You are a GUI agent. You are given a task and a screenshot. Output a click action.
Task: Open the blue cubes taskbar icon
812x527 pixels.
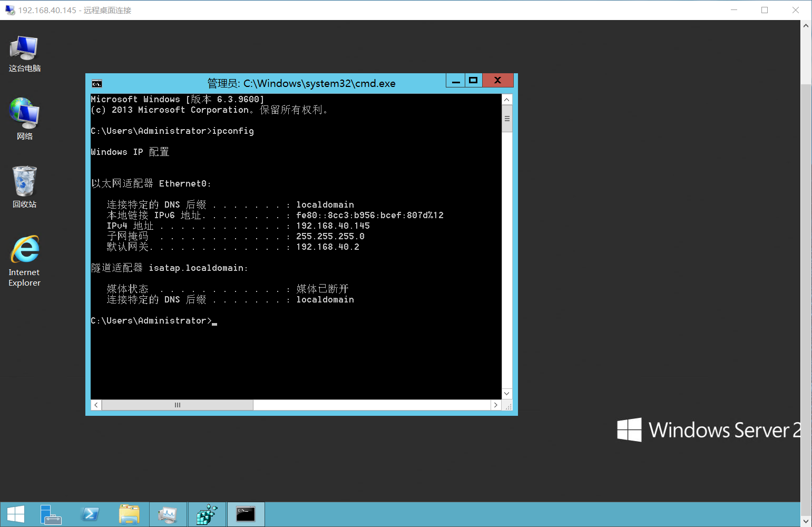click(x=207, y=514)
